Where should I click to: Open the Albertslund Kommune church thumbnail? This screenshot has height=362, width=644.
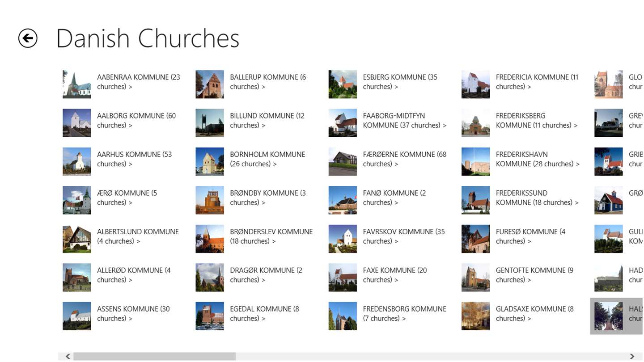tap(77, 239)
